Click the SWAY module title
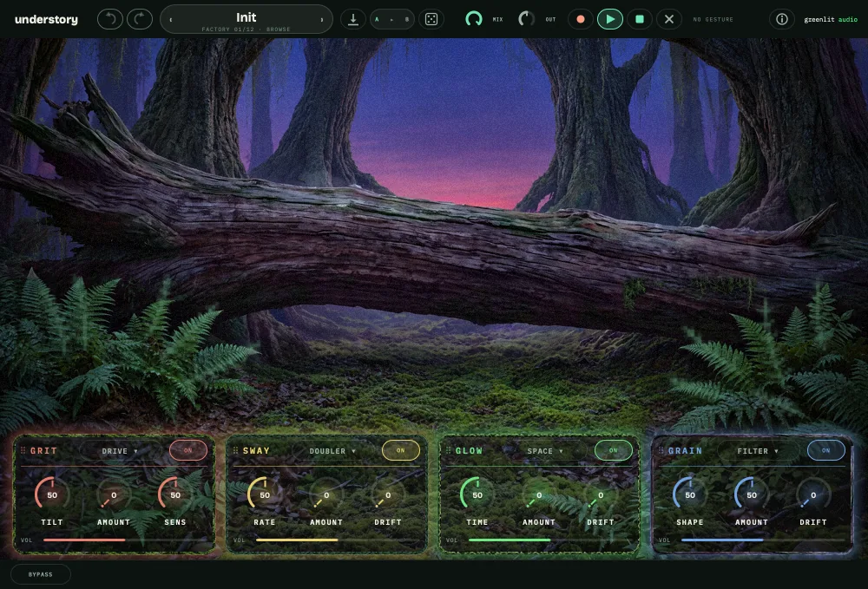 point(256,451)
